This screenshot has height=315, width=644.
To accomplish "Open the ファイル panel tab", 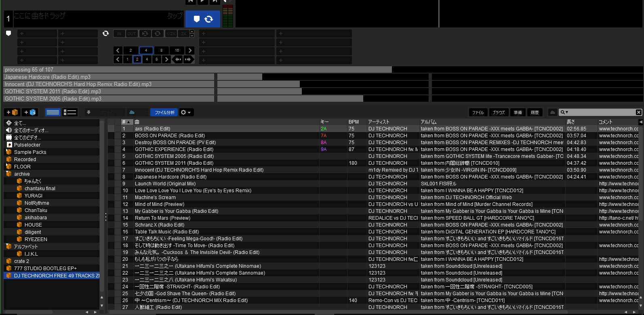I will point(478,112).
